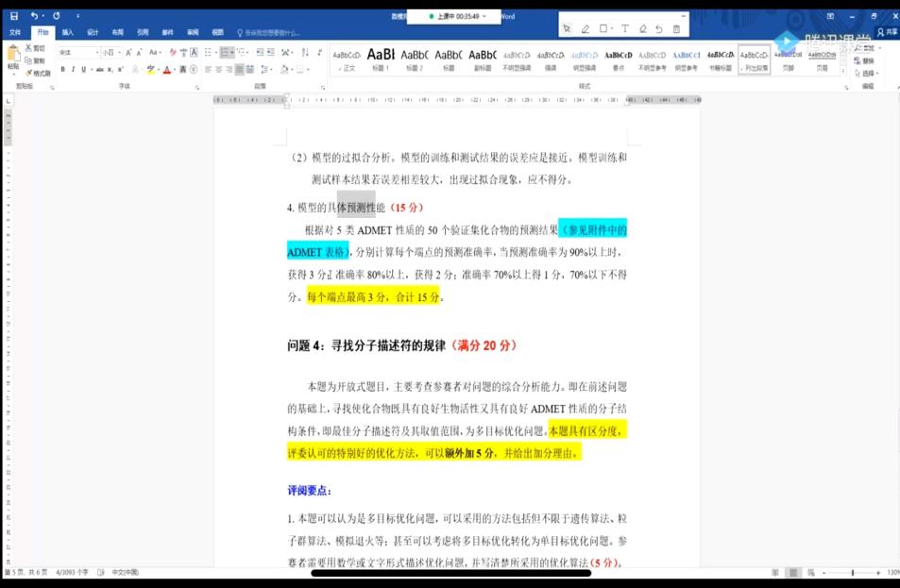Viewport: 900px width, 588px height.
Task: Click the Save icon in title bar
Action: (x=13, y=16)
